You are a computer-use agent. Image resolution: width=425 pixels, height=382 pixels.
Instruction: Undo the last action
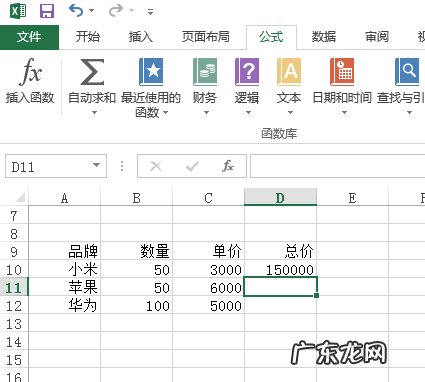[x=76, y=10]
